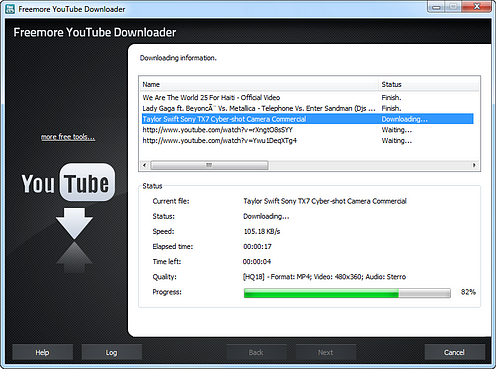
Task: Click the Status column header
Action: [x=429, y=84]
